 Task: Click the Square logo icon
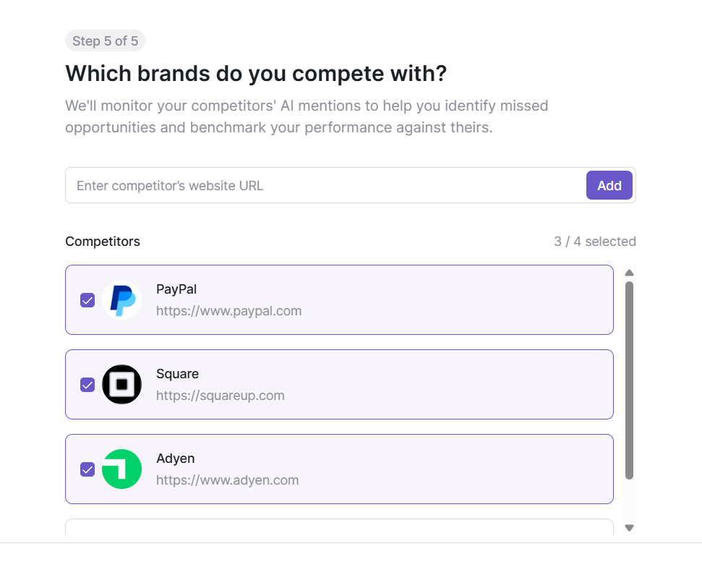(x=121, y=384)
